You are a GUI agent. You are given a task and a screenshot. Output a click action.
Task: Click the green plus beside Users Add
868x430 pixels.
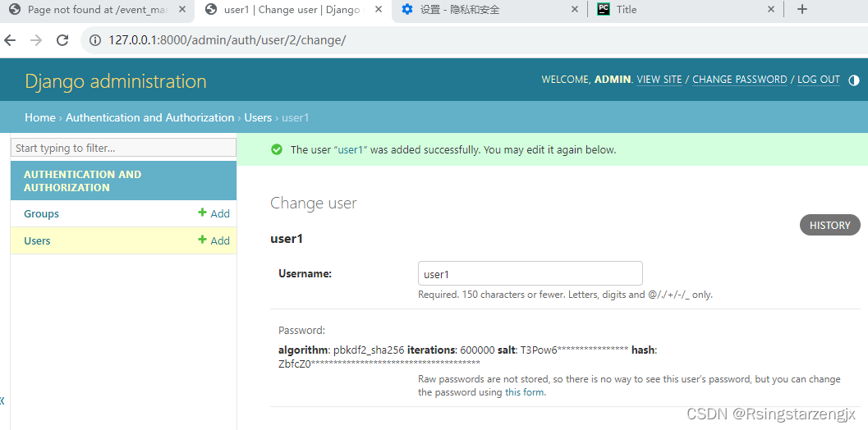click(x=202, y=240)
